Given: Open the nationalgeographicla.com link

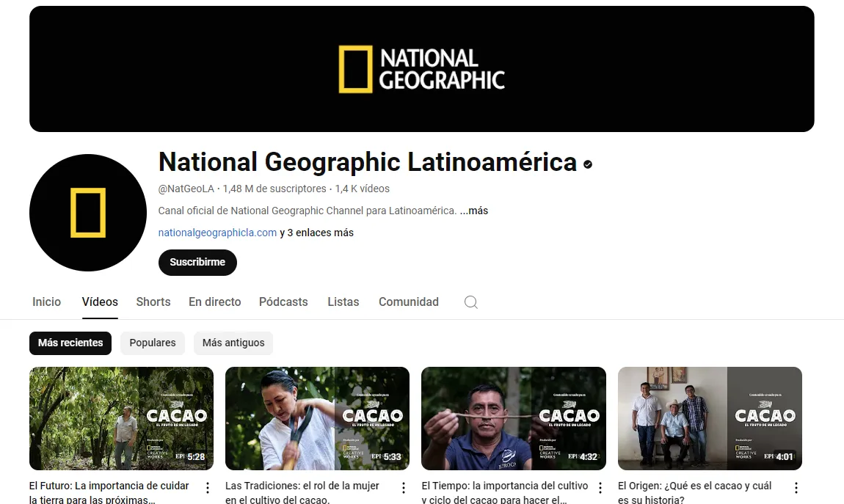Looking at the screenshot, I should (217, 233).
